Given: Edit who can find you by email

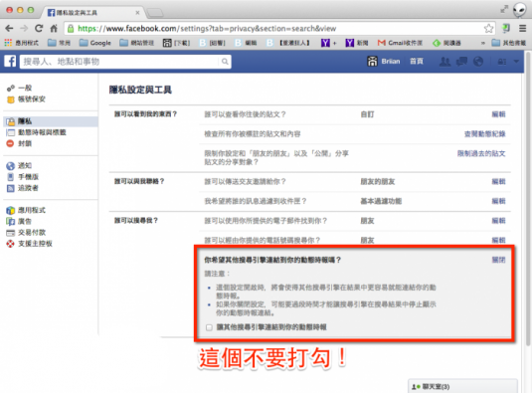Looking at the screenshot, I should click(498, 221).
